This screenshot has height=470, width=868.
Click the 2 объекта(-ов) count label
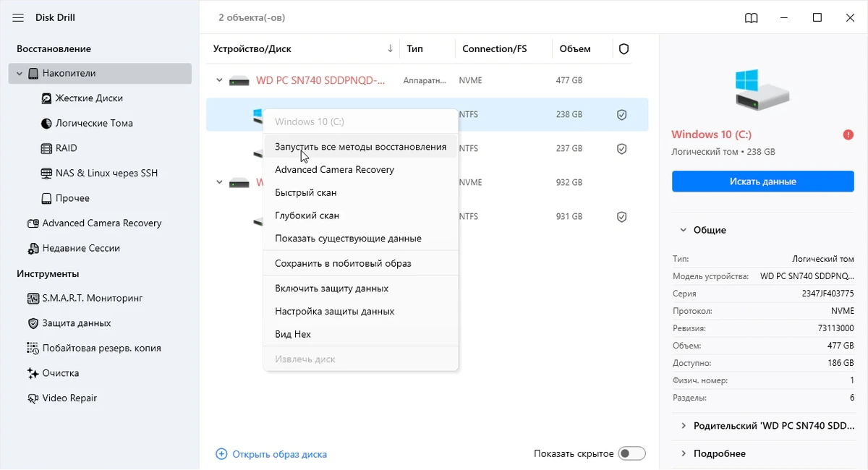[x=252, y=17]
